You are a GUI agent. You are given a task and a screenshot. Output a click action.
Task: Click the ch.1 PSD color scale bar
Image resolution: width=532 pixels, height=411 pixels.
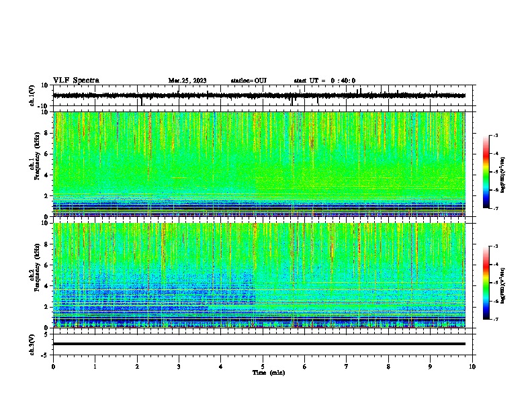(x=486, y=172)
